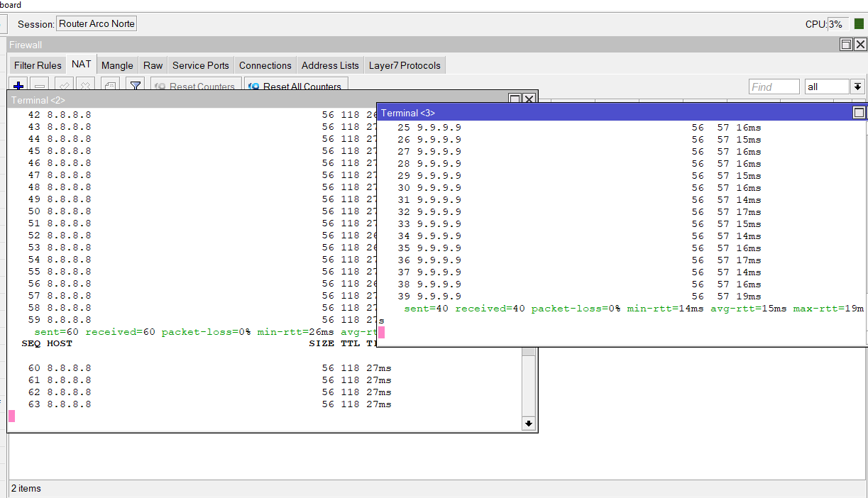Click ping row '25 9.9.9.9' in Terminal 3
868x498 pixels.
(x=578, y=128)
